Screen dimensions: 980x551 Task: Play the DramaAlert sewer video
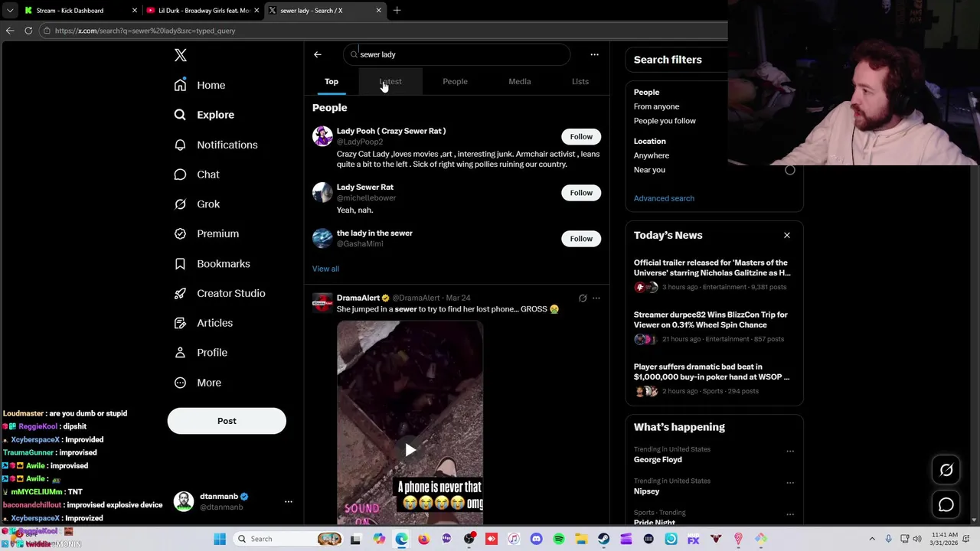point(410,450)
